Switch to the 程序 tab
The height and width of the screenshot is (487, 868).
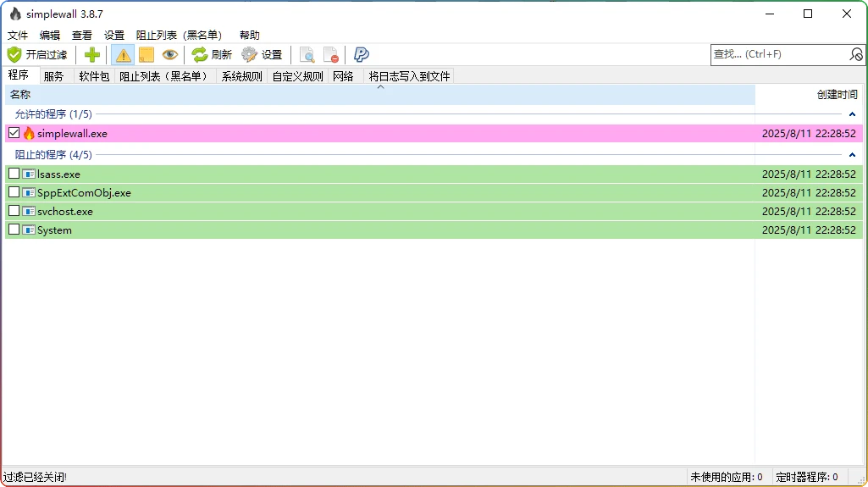[x=19, y=75]
